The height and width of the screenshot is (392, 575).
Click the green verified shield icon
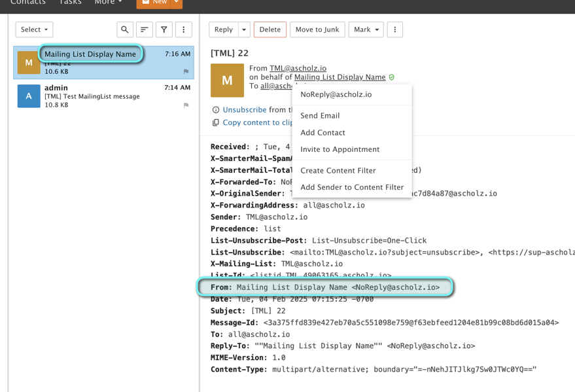click(x=392, y=77)
